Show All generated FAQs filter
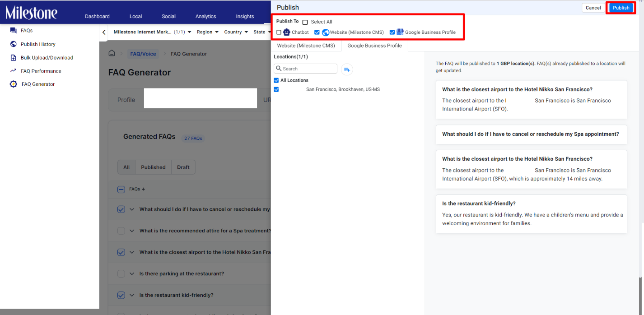The height and width of the screenshot is (315, 644). coord(126,167)
